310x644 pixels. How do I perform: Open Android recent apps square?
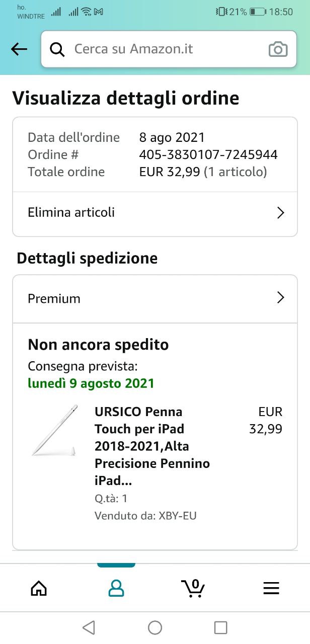coord(220,627)
